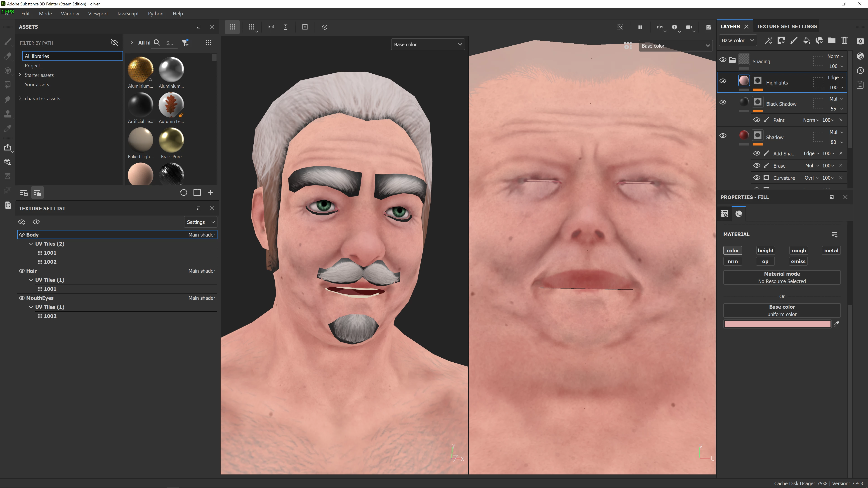Toggle the rough material channel button

coord(798,251)
